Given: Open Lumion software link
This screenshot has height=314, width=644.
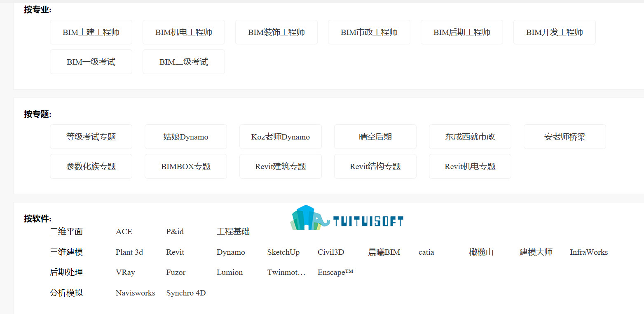Looking at the screenshot, I should click(230, 272).
